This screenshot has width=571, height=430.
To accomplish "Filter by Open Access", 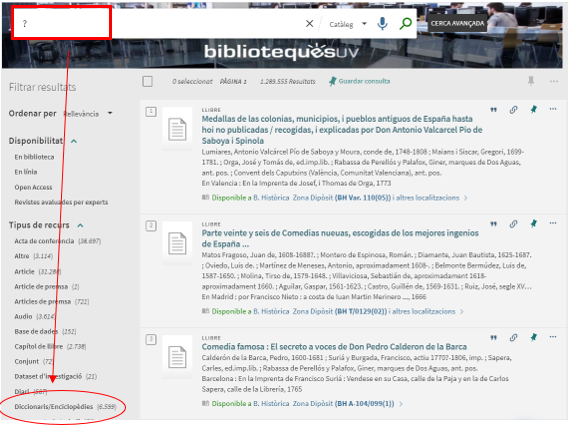I will pyautogui.click(x=33, y=187).
